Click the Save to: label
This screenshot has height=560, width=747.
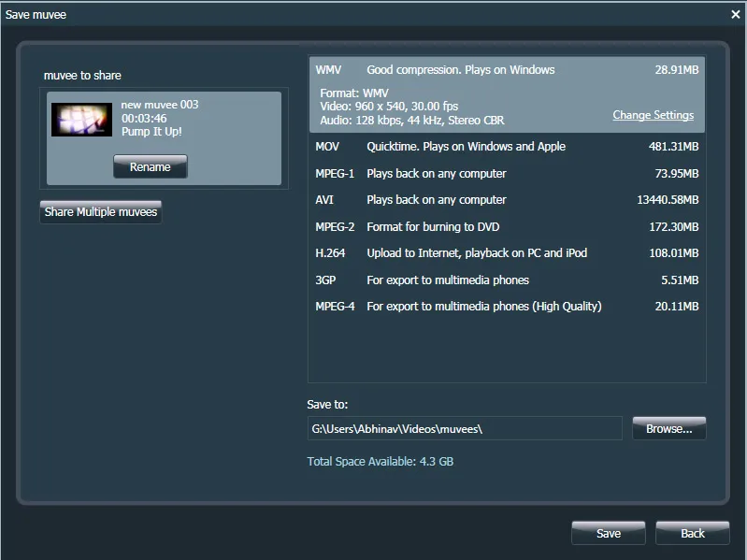[x=327, y=404]
